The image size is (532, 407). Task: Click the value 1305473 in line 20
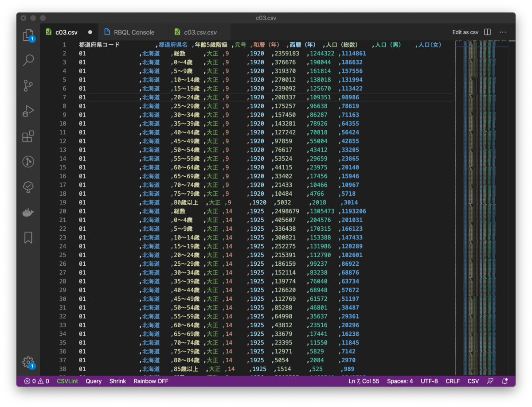[x=322, y=211]
